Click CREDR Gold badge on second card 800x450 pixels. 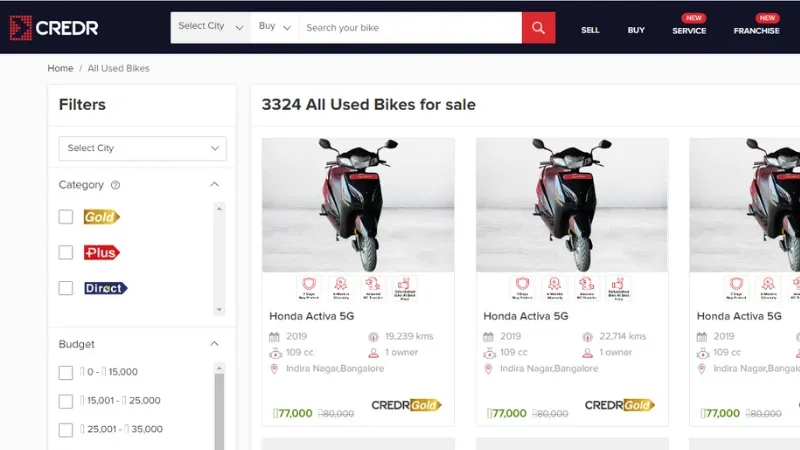coord(619,405)
